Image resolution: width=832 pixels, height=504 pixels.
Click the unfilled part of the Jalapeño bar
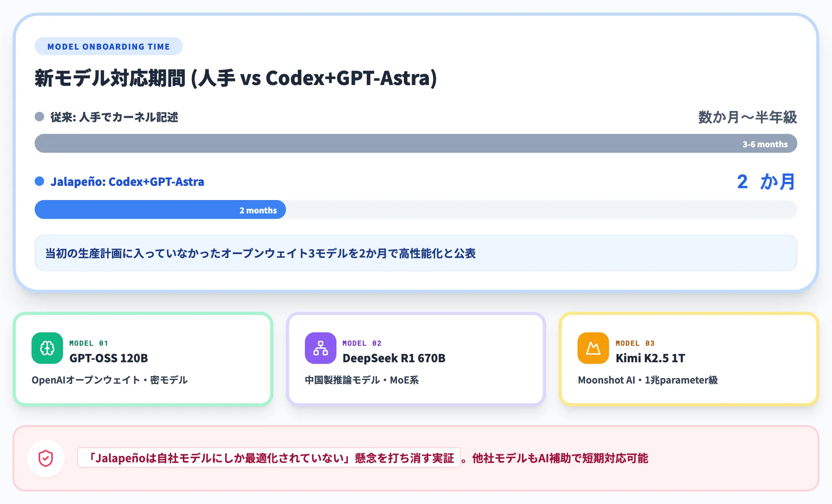(x=542, y=209)
